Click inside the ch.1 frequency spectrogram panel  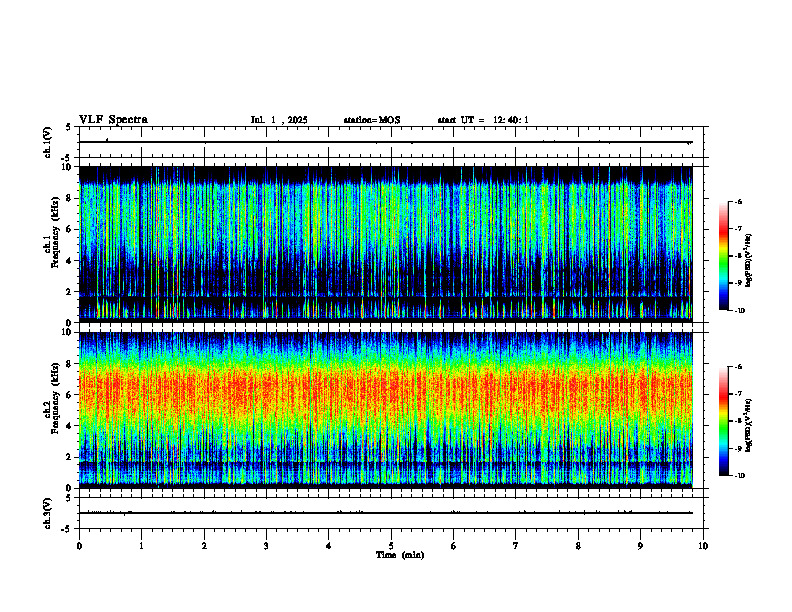click(386, 244)
